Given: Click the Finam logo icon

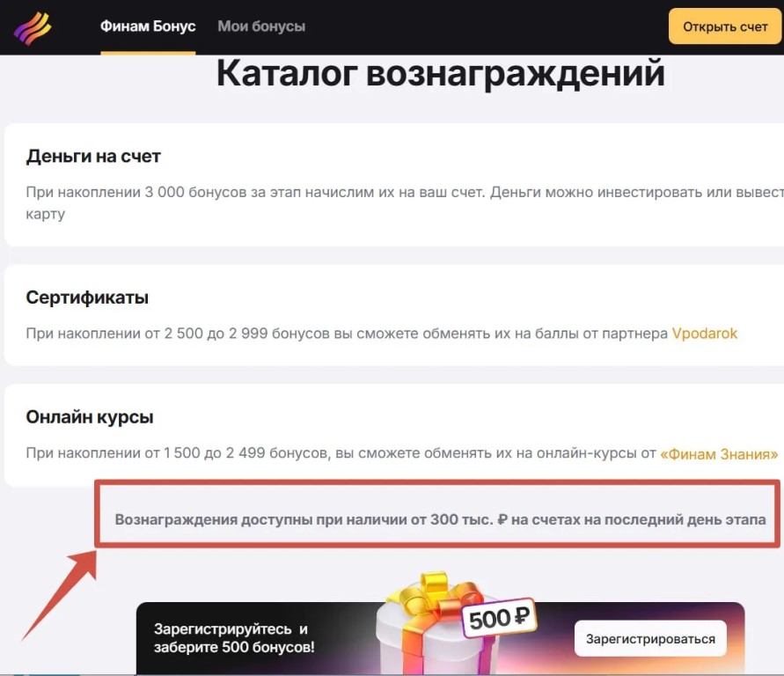Looking at the screenshot, I should coord(33,28).
